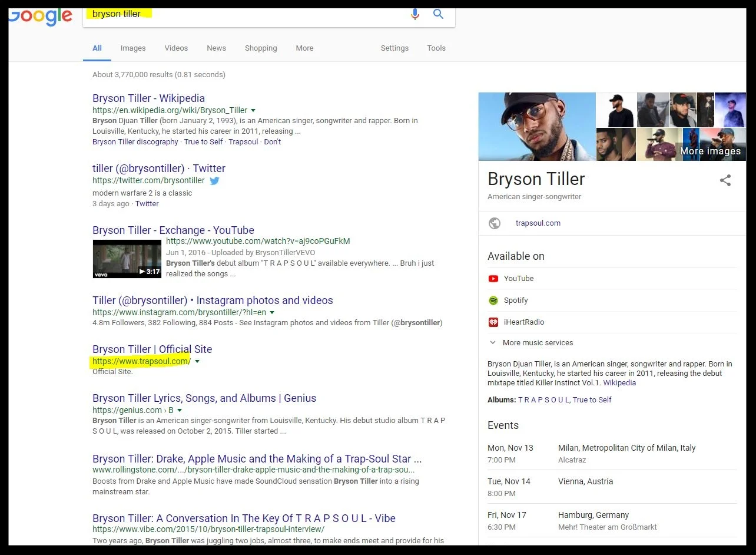756x555 pixels.
Task: Open the Don't sublink under Wikipedia
Action: (272, 142)
